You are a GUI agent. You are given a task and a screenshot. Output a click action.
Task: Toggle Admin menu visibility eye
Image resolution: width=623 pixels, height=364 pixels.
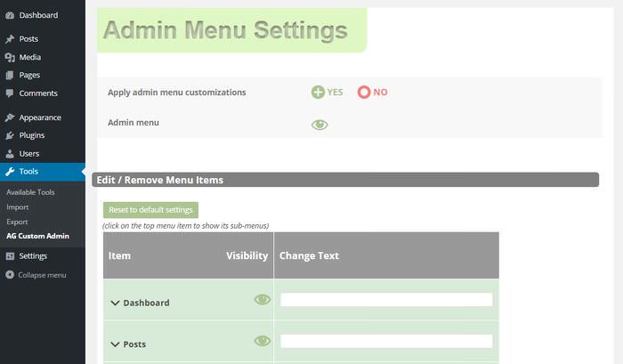(320, 125)
